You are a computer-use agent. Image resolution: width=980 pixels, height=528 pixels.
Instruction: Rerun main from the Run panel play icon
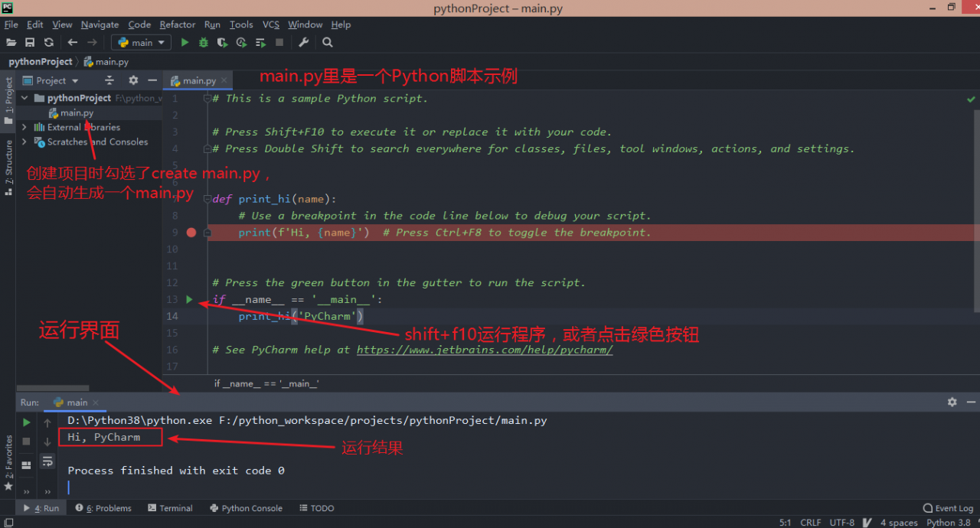click(27, 422)
